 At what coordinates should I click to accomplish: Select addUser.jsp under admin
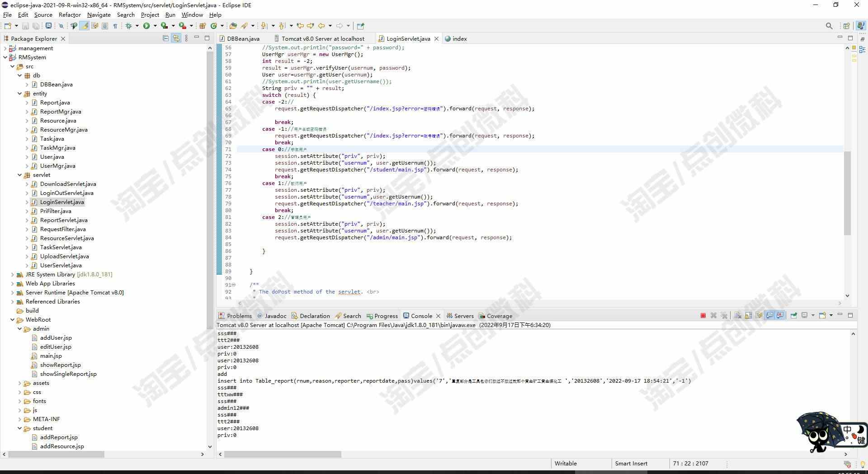(56, 338)
